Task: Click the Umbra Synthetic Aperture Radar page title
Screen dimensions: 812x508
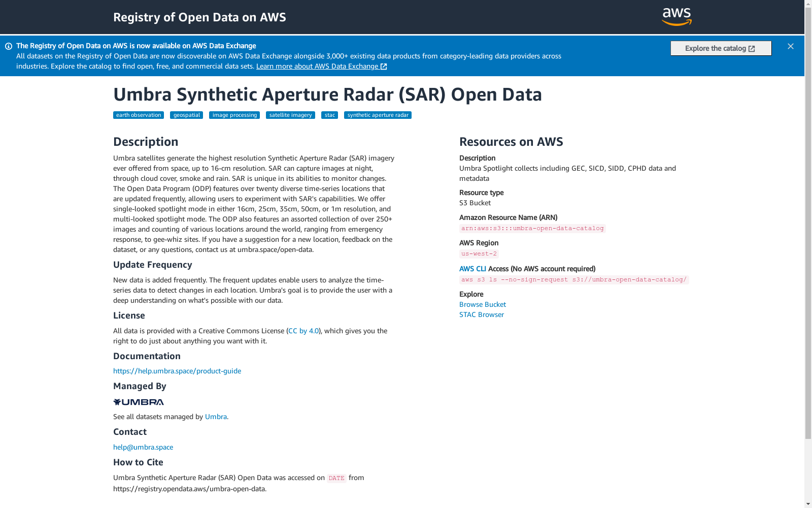Action: coord(327,94)
